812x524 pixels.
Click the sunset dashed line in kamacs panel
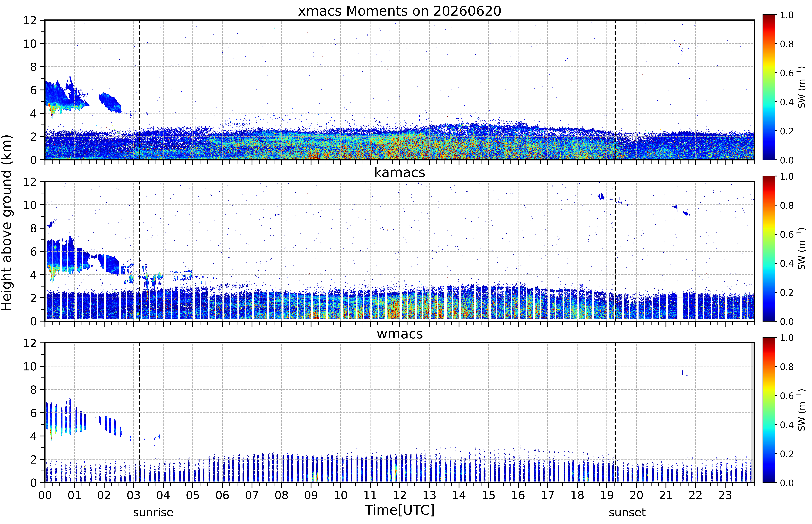click(615, 251)
